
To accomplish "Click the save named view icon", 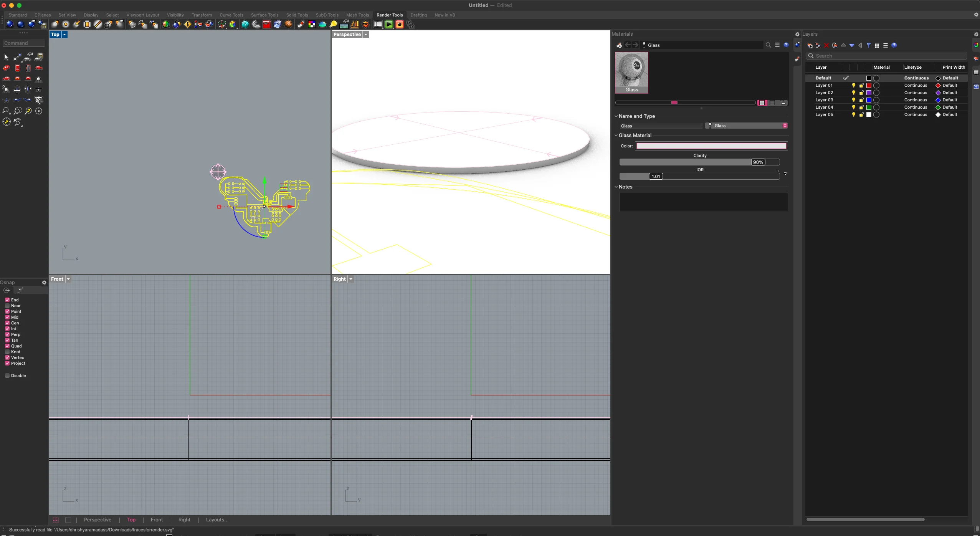I will pyautogui.click(x=39, y=57).
